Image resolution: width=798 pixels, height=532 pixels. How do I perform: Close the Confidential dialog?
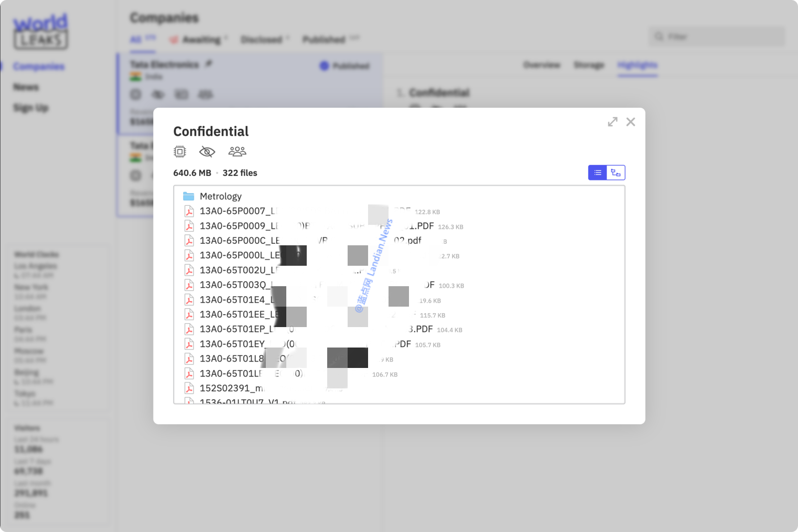(630, 122)
